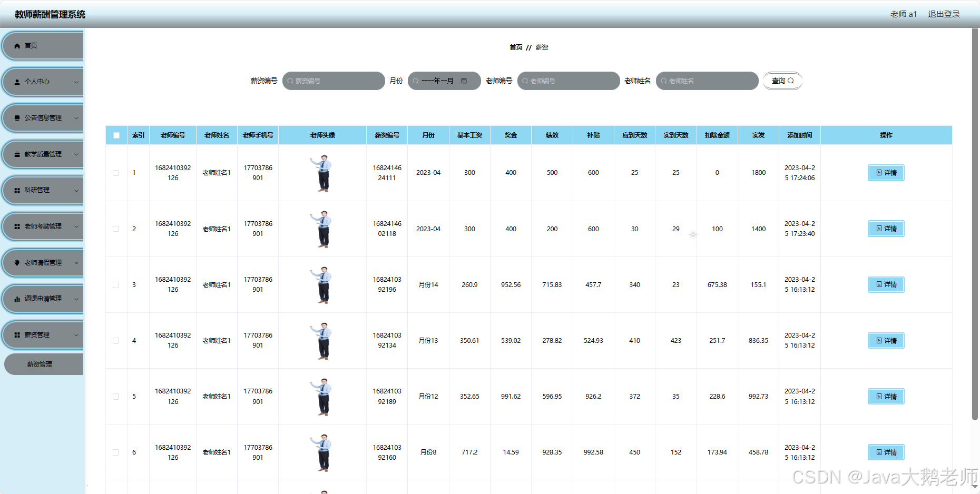Toggle the select-all checkbox in table header

point(116,135)
